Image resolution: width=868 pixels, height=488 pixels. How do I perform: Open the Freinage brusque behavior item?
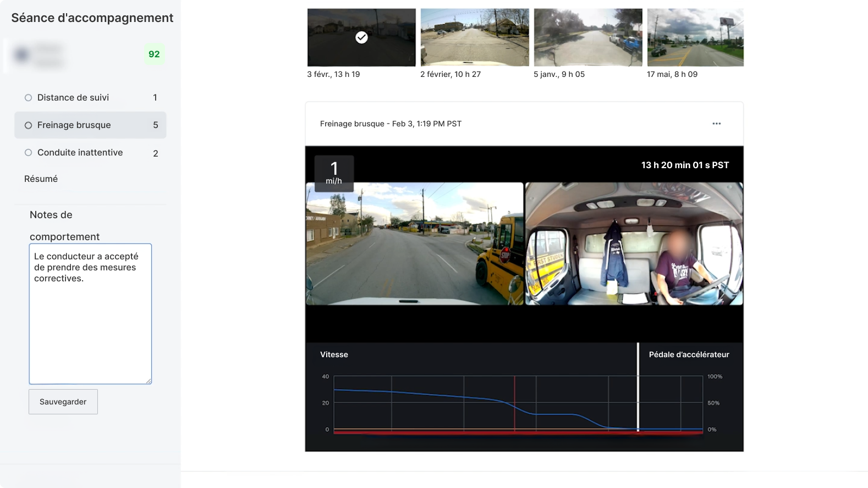(90, 125)
